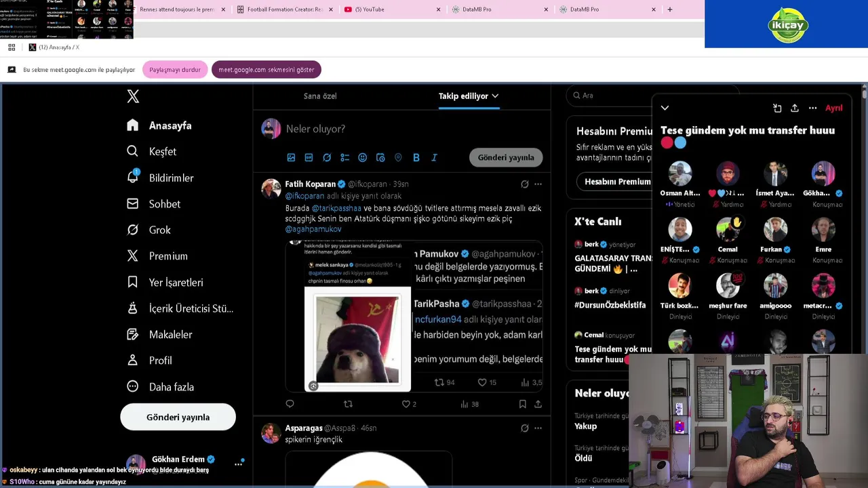This screenshot has width=868, height=488.
Task: Click Paylaşmayı durdur button
Action: pos(175,70)
